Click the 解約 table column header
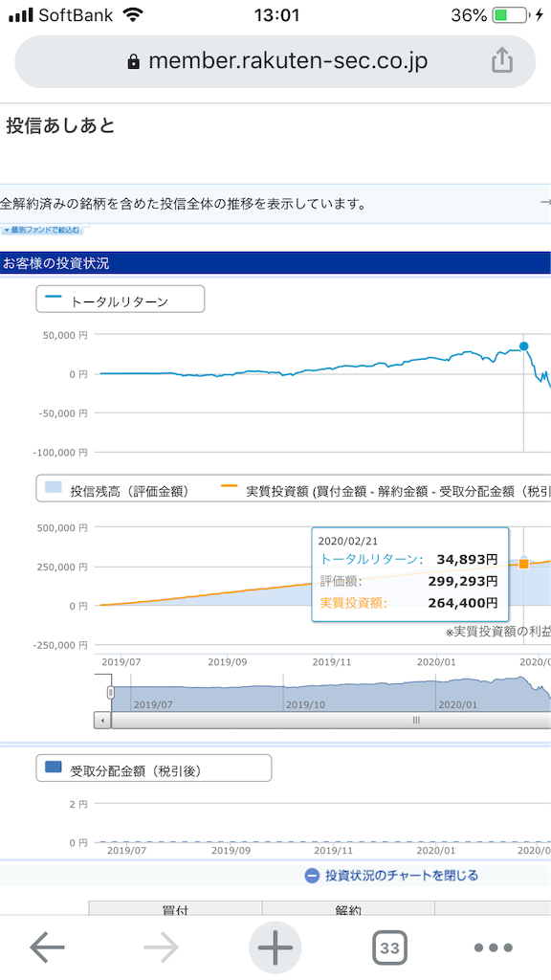Viewport: 551px width, 980px height. click(348, 909)
